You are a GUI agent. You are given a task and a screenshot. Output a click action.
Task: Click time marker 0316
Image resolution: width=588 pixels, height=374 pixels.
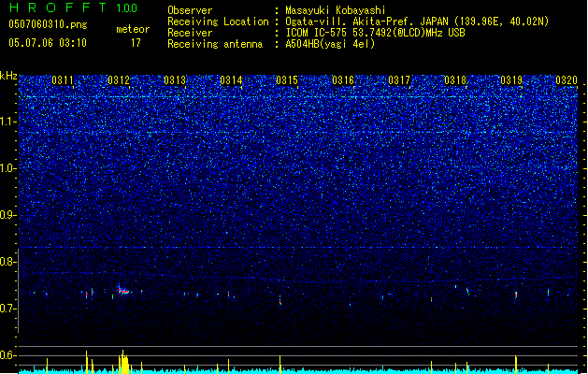(x=343, y=80)
